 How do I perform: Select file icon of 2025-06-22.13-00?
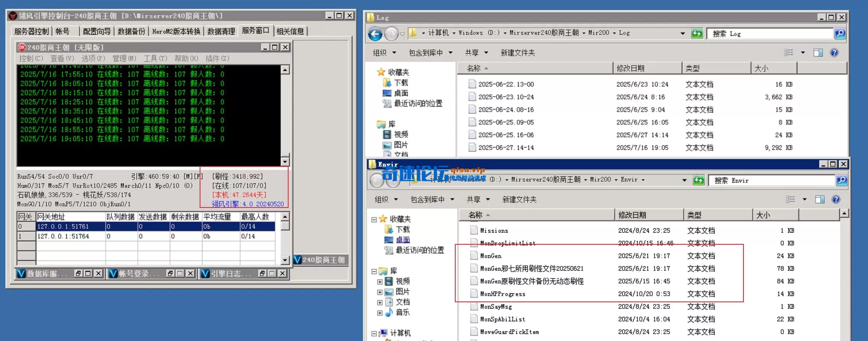tap(472, 84)
